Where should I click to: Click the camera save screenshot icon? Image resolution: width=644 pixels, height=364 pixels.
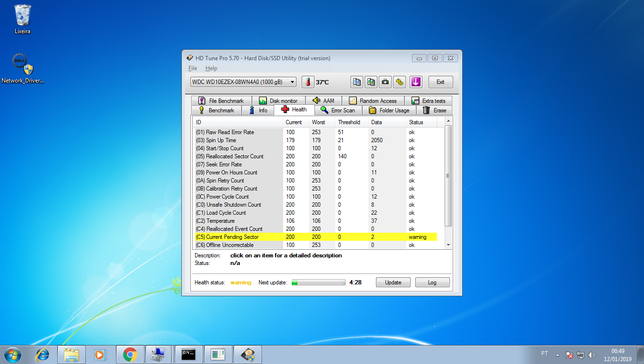point(385,82)
